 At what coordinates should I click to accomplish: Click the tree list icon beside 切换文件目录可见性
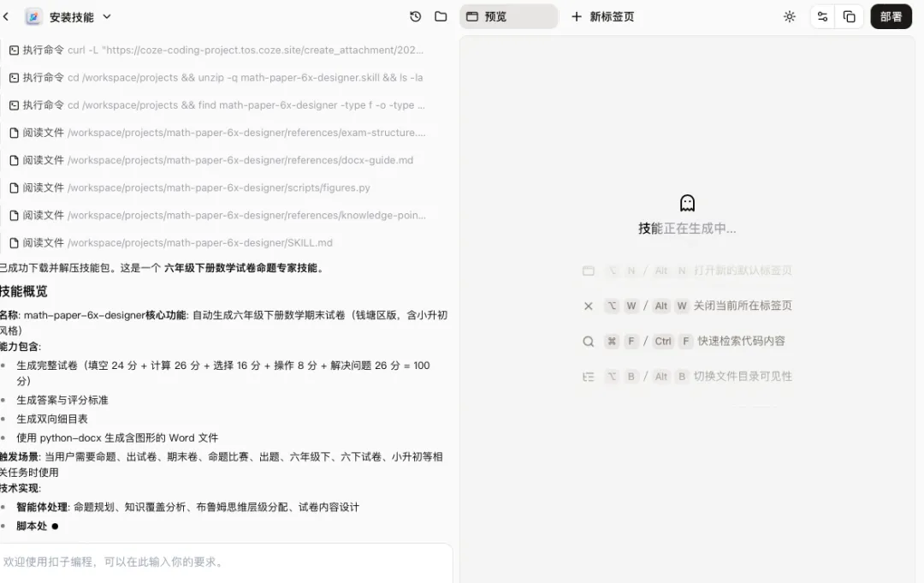click(588, 377)
